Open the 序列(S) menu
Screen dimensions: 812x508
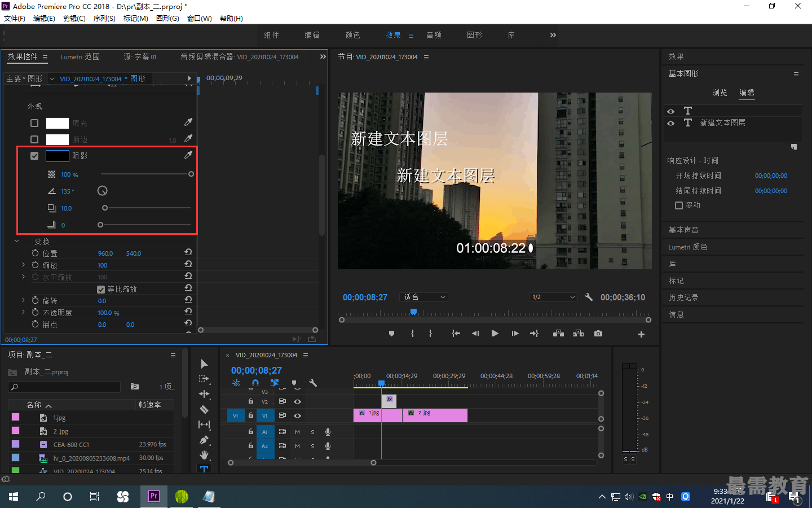click(x=104, y=19)
